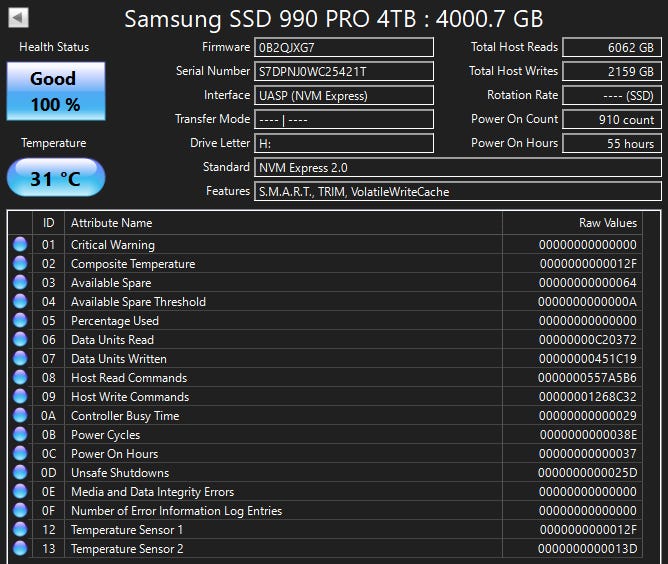Viewport: 668px width, 564px height.
Task: Select the Host Read Commands attribute name
Action: point(129,377)
